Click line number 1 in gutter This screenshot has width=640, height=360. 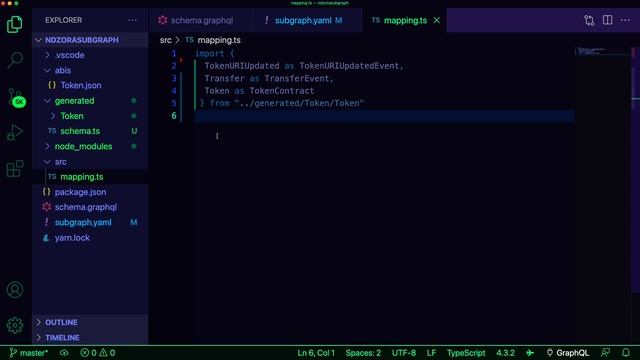pos(174,53)
